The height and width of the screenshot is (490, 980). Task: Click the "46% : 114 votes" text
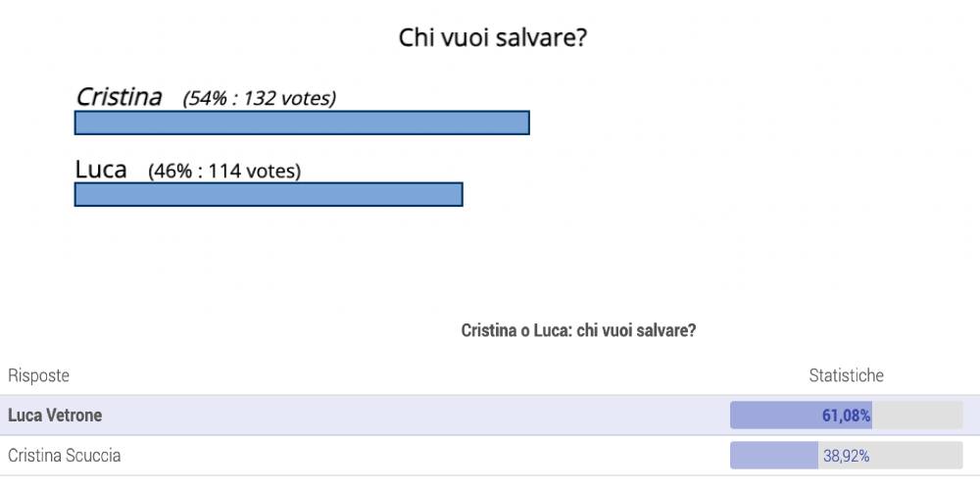click(x=224, y=171)
